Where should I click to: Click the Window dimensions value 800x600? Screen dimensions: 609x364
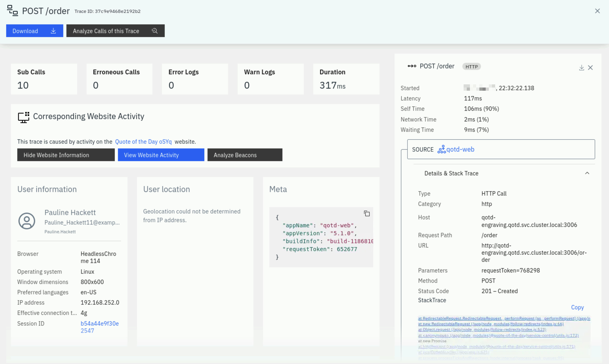point(92,282)
